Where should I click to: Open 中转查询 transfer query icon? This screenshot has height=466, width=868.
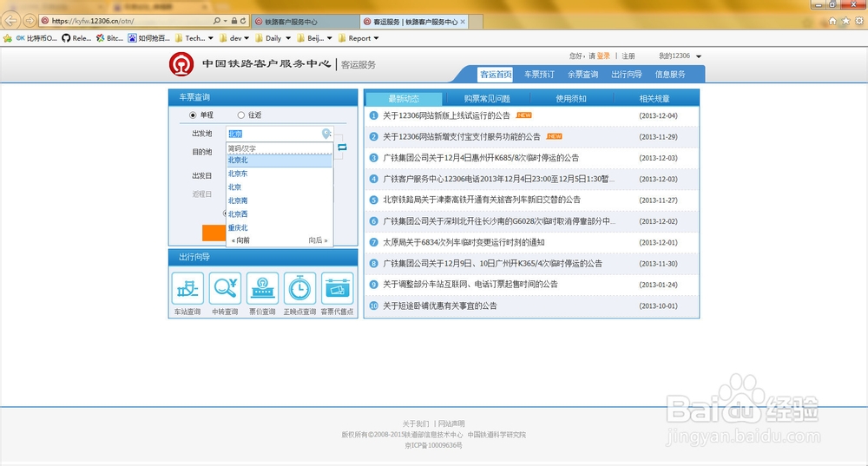(225, 288)
